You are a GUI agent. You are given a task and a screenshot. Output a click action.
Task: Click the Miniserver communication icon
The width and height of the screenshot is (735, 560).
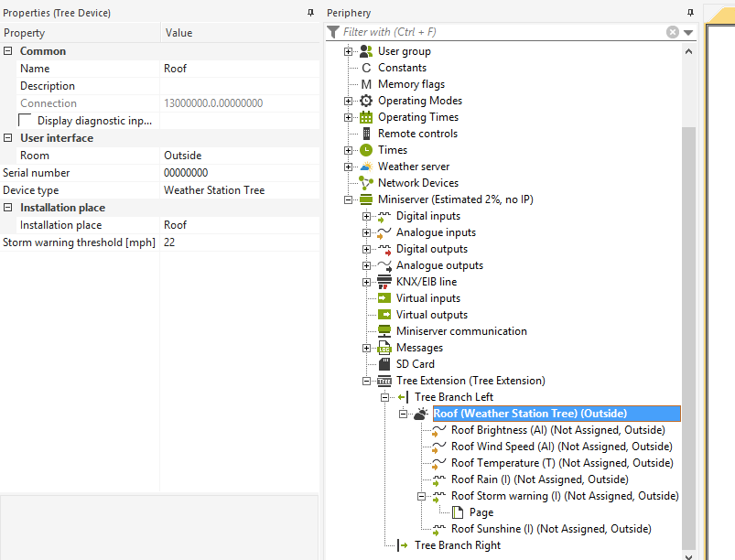[x=384, y=331]
